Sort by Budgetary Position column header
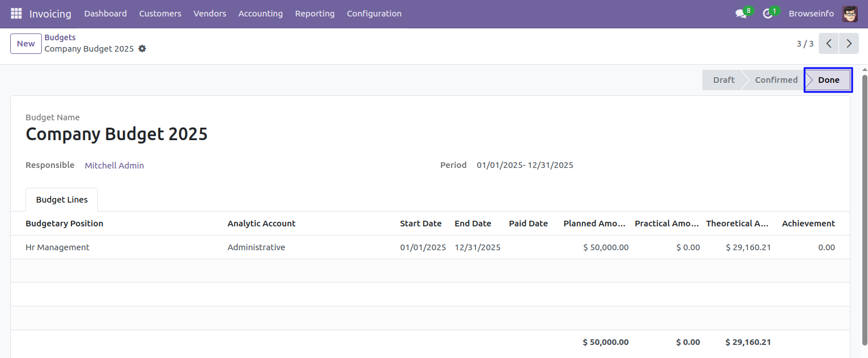The width and height of the screenshot is (868, 358). [65, 224]
